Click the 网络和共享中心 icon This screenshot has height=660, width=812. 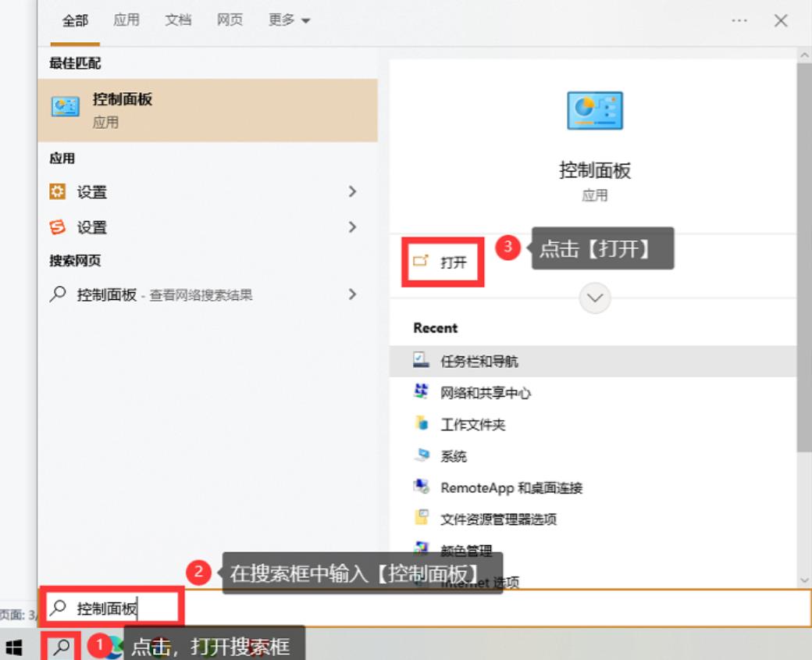click(x=421, y=391)
